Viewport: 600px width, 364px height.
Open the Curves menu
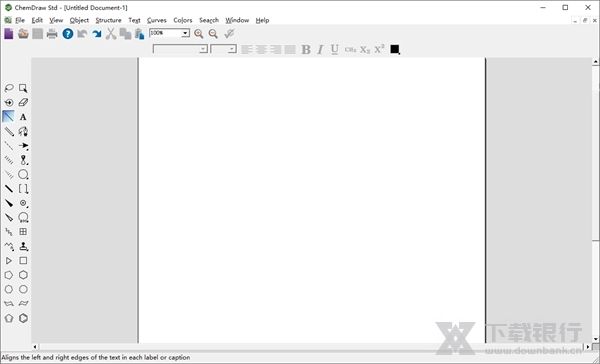[x=157, y=20]
